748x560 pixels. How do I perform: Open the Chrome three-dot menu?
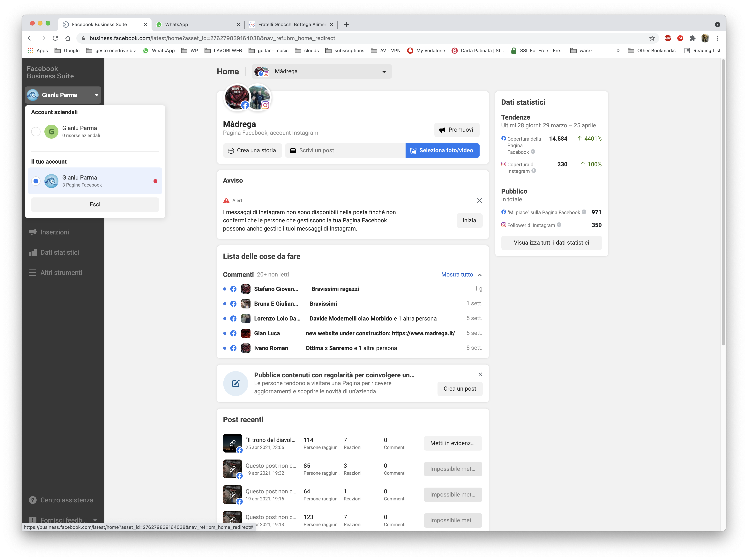click(718, 38)
